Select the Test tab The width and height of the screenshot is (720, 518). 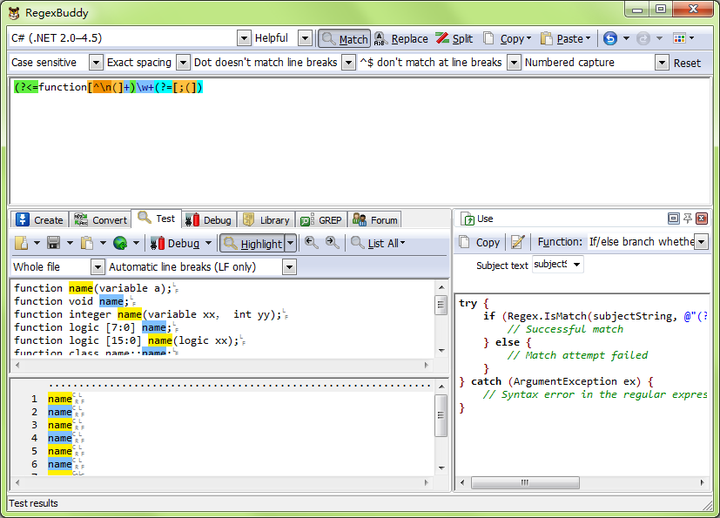pyautogui.click(x=157, y=219)
